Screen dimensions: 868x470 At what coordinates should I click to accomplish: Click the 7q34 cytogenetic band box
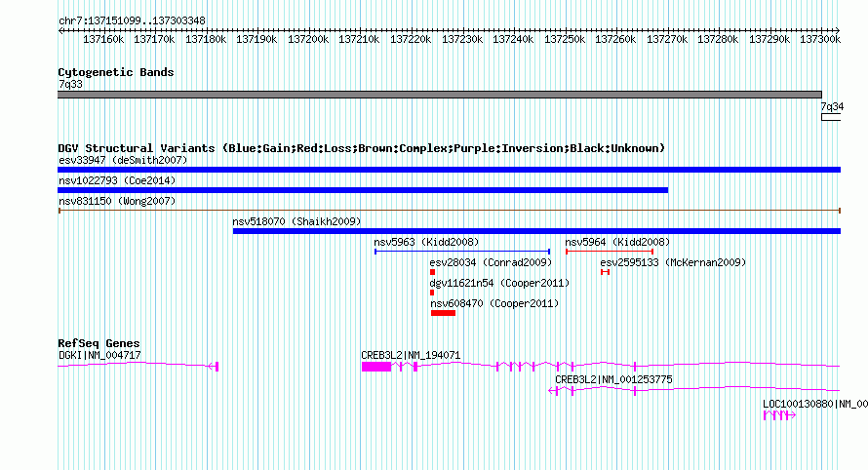click(831, 117)
